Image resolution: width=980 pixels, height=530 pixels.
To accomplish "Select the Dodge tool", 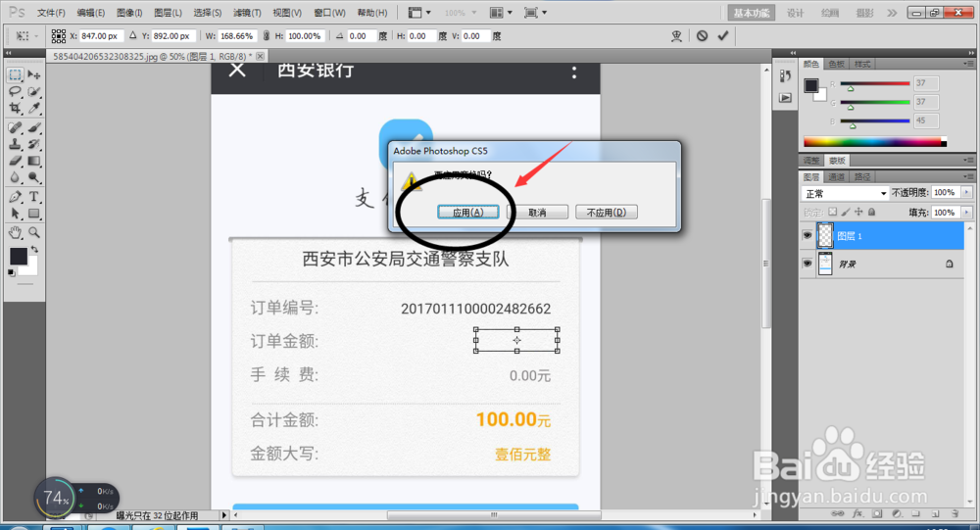I will click(33, 178).
